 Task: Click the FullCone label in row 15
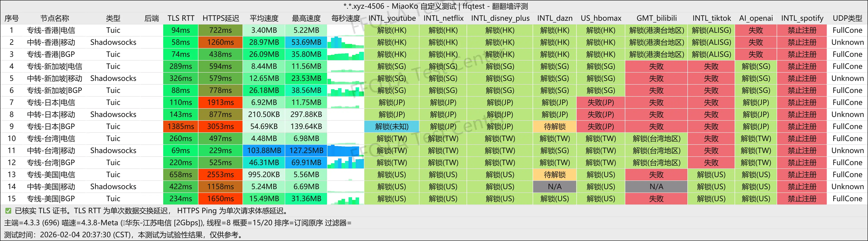click(847, 199)
